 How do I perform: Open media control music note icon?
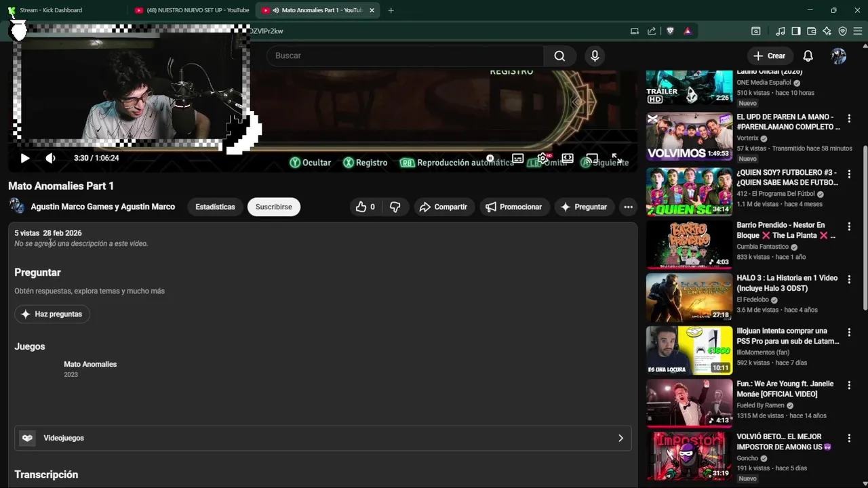coord(781,31)
